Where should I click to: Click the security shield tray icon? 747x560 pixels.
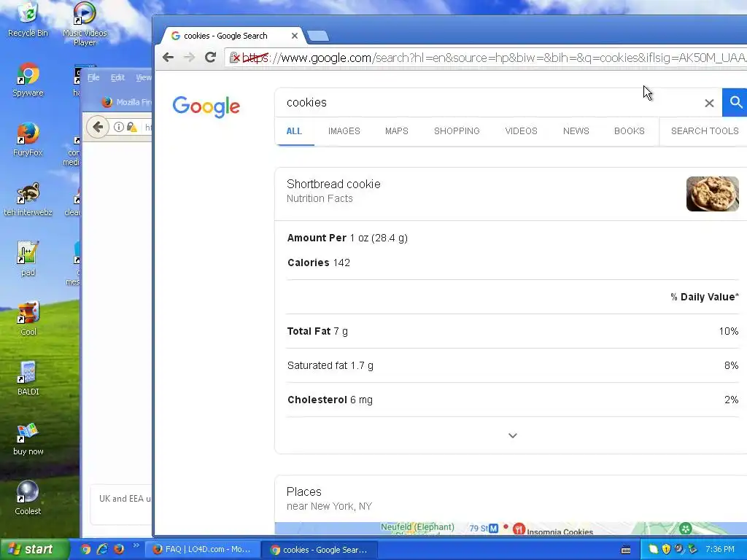(x=666, y=549)
